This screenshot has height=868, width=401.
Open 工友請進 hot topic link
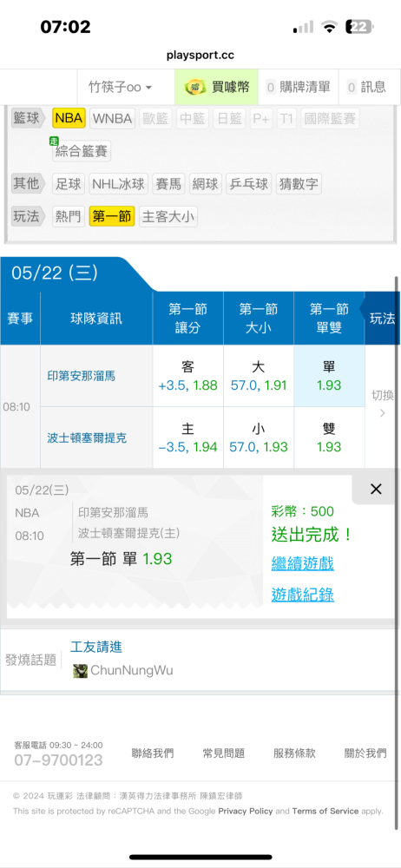(96, 647)
